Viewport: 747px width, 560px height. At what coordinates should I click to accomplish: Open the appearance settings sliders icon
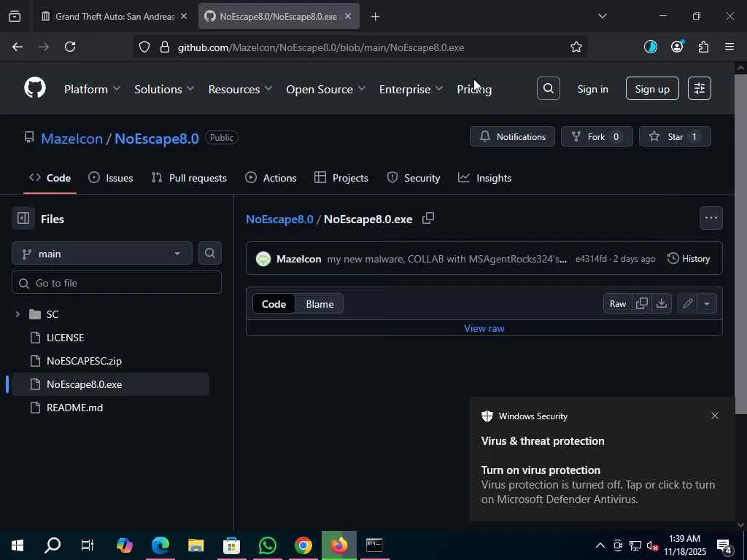(700, 88)
